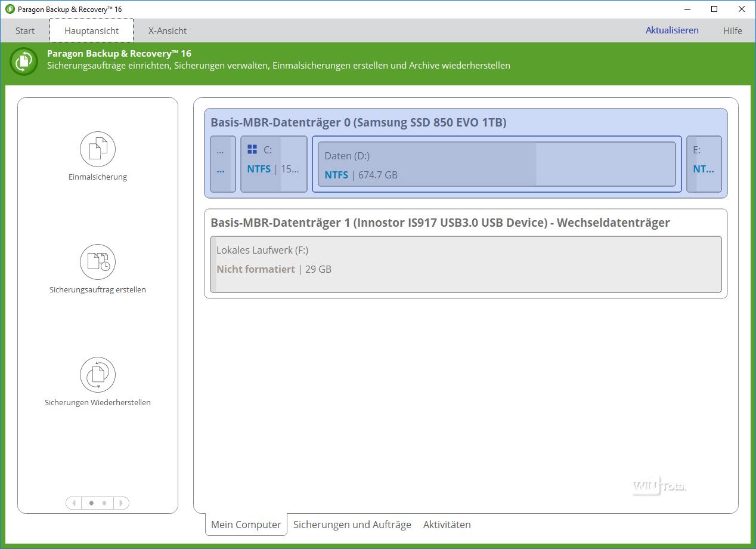Click the Paragon app icon in the title bar
Viewport: 756px width, 549px height.
(10, 10)
